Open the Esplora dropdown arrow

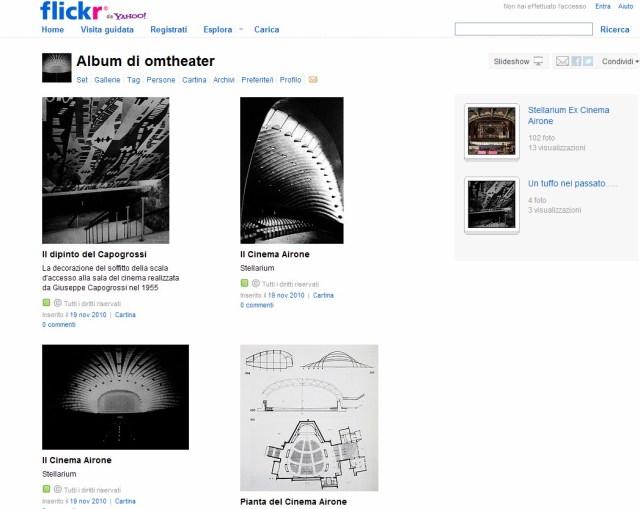click(241, 29)
